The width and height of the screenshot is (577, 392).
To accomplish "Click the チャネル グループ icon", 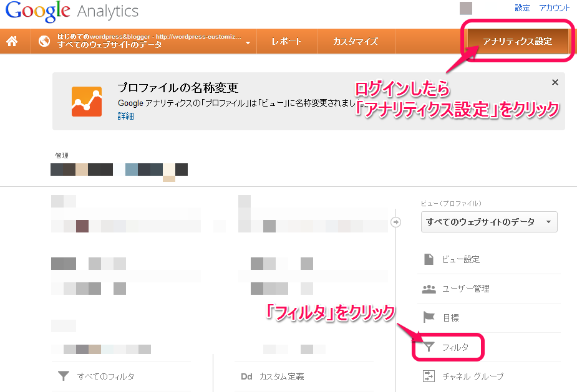I will pyautogui.click(x=429, y=376).
